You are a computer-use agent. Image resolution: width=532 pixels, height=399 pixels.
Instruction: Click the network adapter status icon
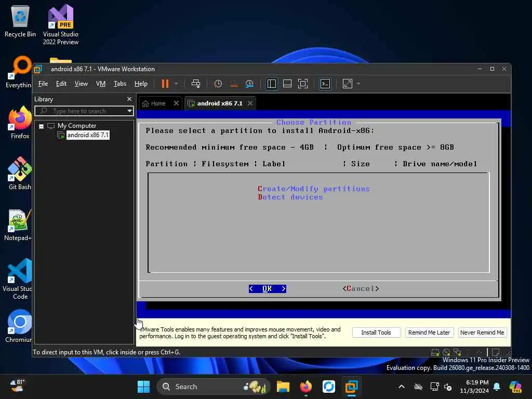(457, 353)
